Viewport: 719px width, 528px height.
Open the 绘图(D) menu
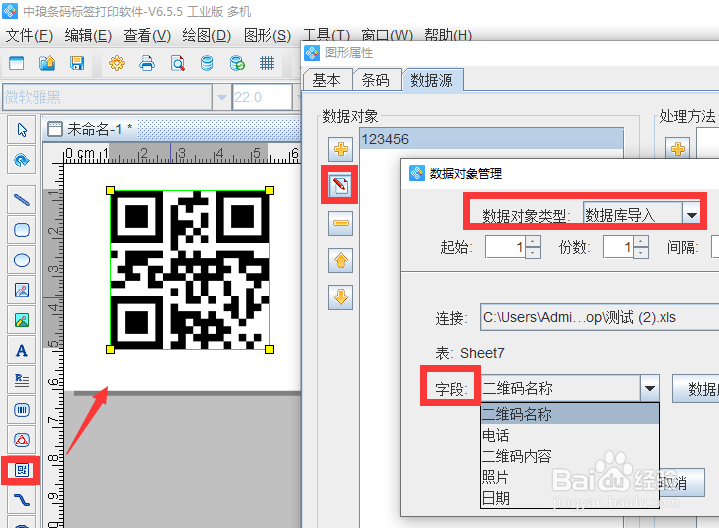coord(206,35)
